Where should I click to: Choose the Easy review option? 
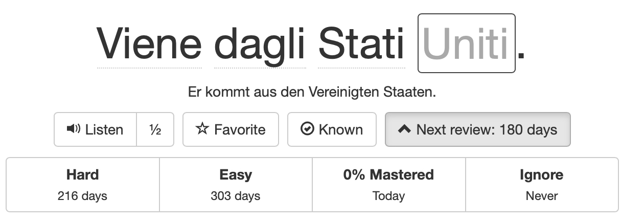[x=236, y=185]
